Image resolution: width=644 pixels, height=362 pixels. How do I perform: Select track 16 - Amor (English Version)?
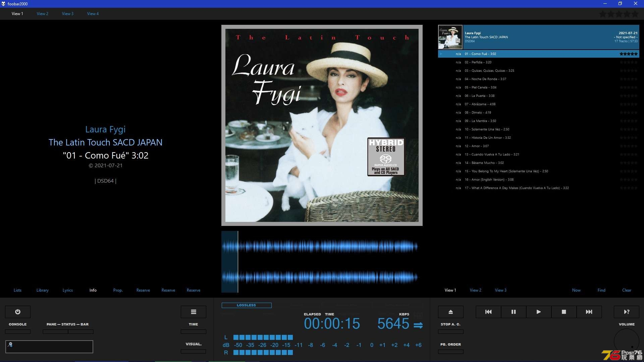[x=539, y=180]
